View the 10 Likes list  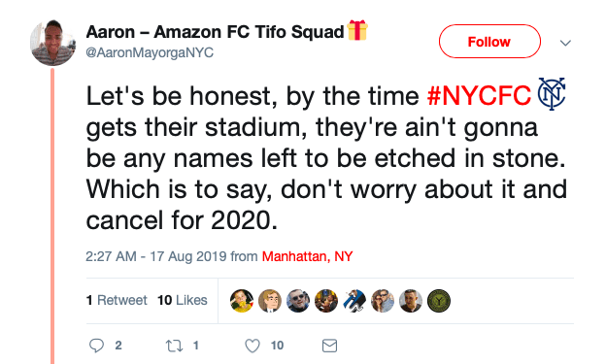pos(182,300)
